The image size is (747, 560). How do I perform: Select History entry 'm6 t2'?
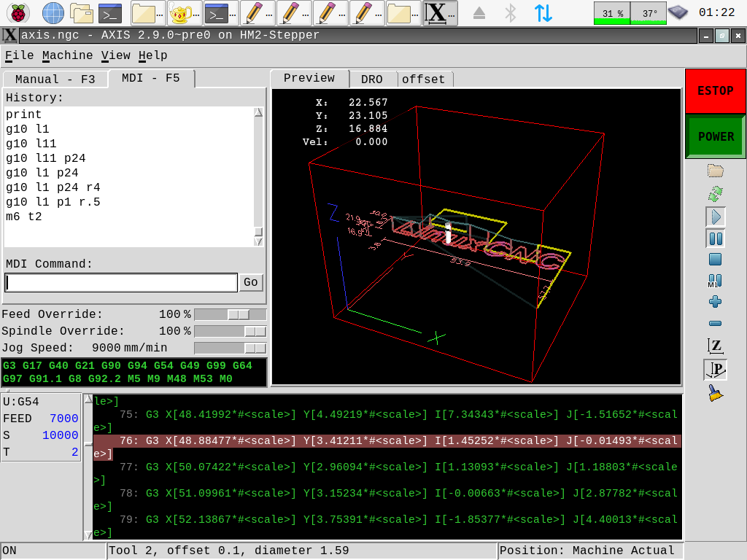[x=24, y=217]
